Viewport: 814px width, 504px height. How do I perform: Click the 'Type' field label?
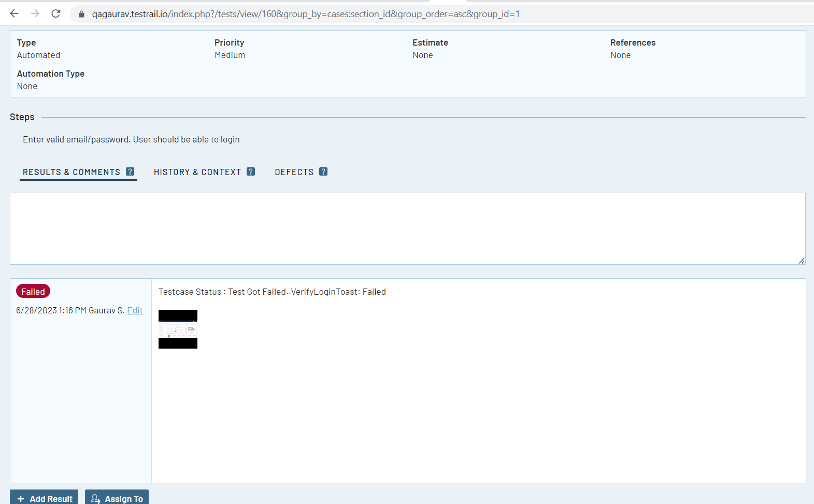(26, 42)
